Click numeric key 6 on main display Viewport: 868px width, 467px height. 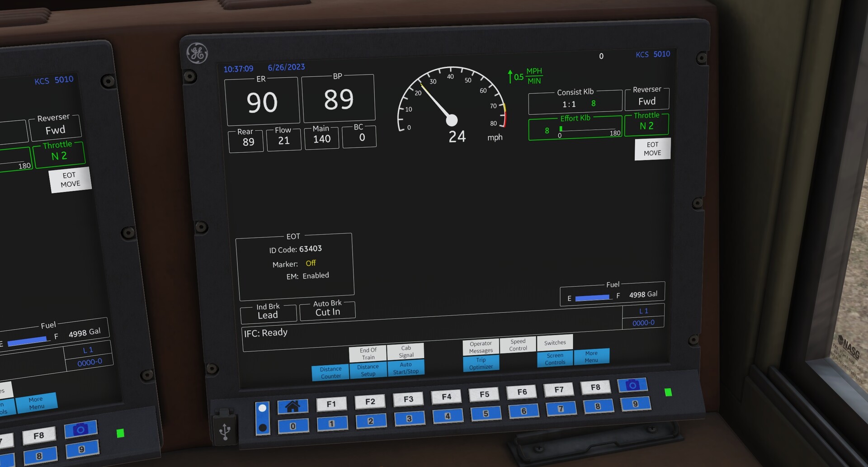(524, 411)
